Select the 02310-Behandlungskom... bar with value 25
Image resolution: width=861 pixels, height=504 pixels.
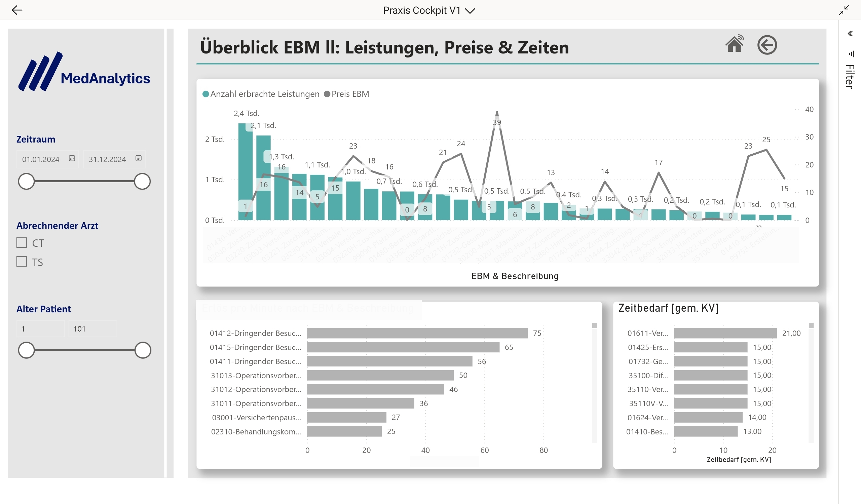[x=344, y=431]
